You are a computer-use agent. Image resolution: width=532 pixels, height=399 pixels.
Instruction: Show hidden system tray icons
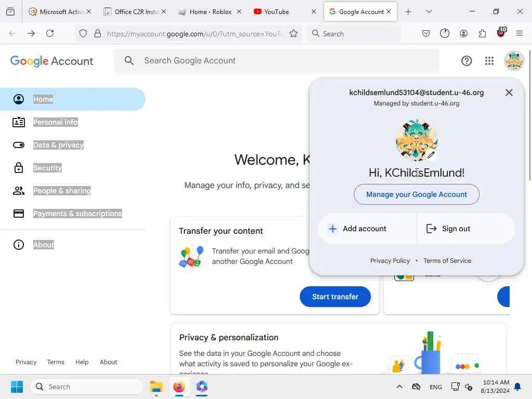coord(400,387)
